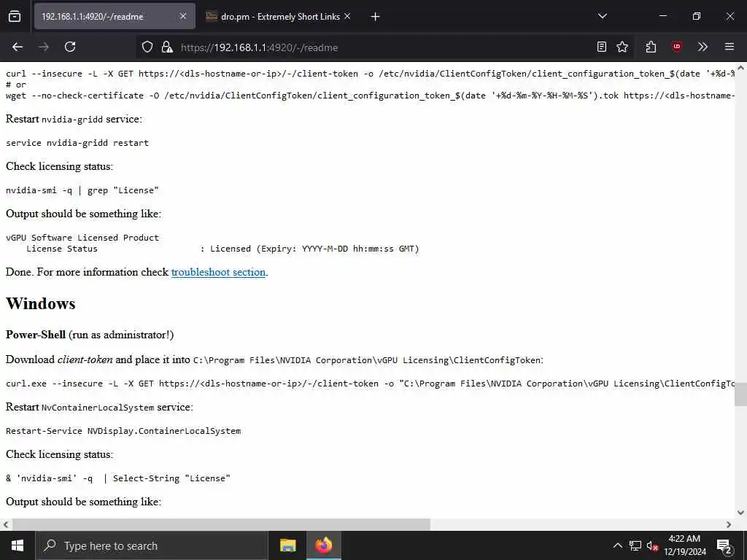The width and height of the screenshot is (747, 560).
Task: Click the scroll down arrow
Action: [x=740, y=513]
